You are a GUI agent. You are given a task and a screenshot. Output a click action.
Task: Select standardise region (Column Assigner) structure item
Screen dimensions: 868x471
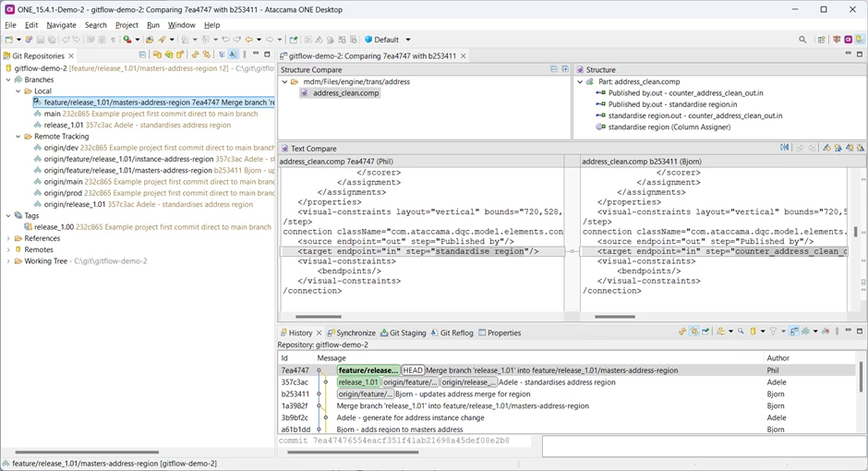663,127
